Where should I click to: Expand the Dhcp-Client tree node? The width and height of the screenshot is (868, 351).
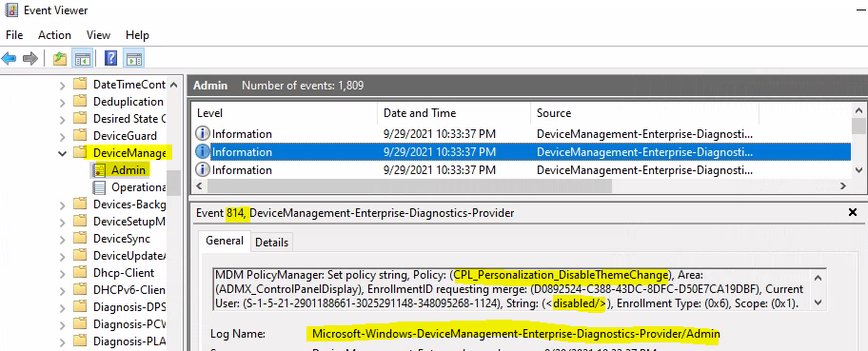[x=63, y=273]
